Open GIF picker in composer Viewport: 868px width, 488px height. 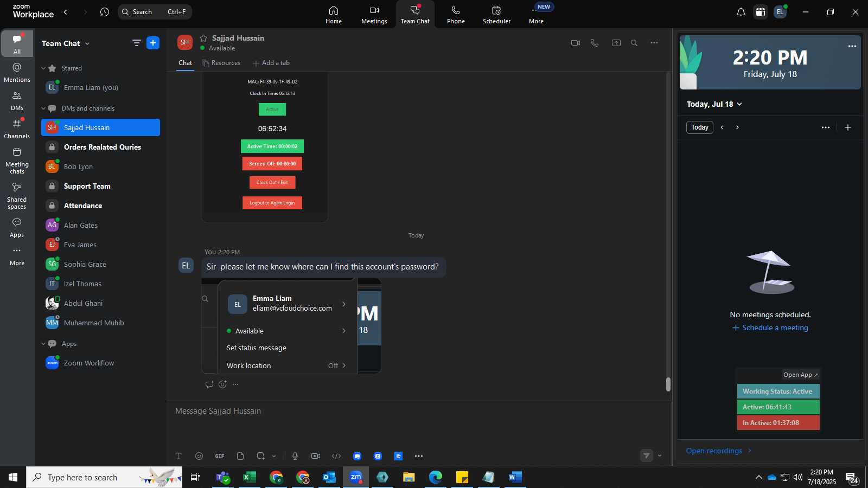(x=220, y=456)
